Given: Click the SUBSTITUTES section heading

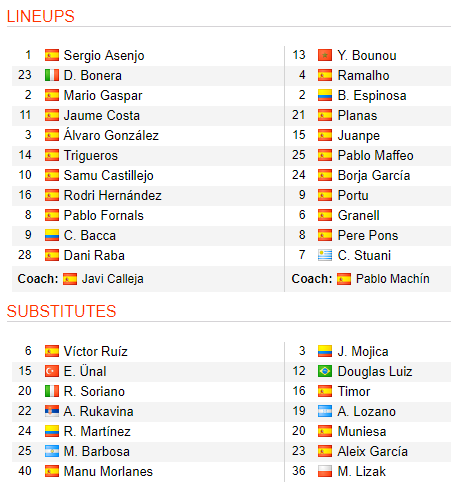Looking at the screenshot, I should click(x=62, y=311).
